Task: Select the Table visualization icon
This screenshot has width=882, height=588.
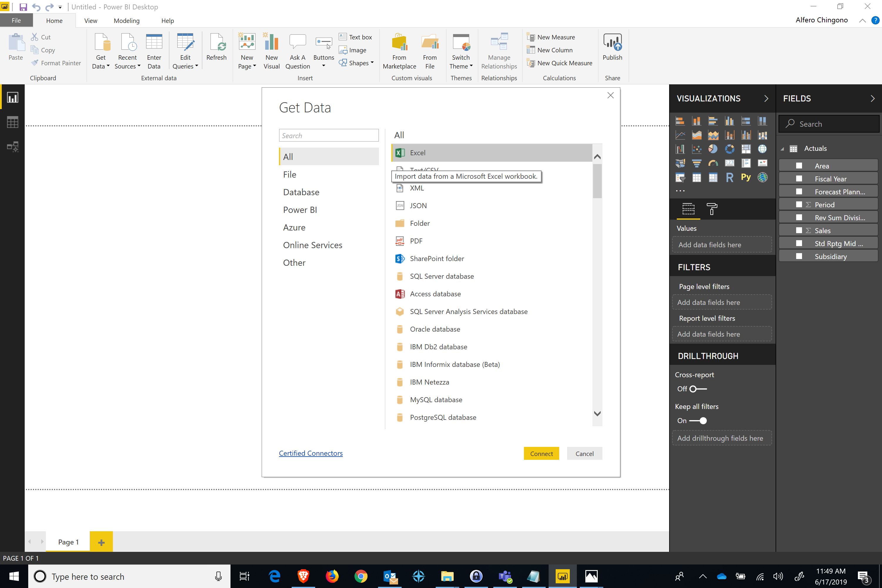Action: point(697,177)
